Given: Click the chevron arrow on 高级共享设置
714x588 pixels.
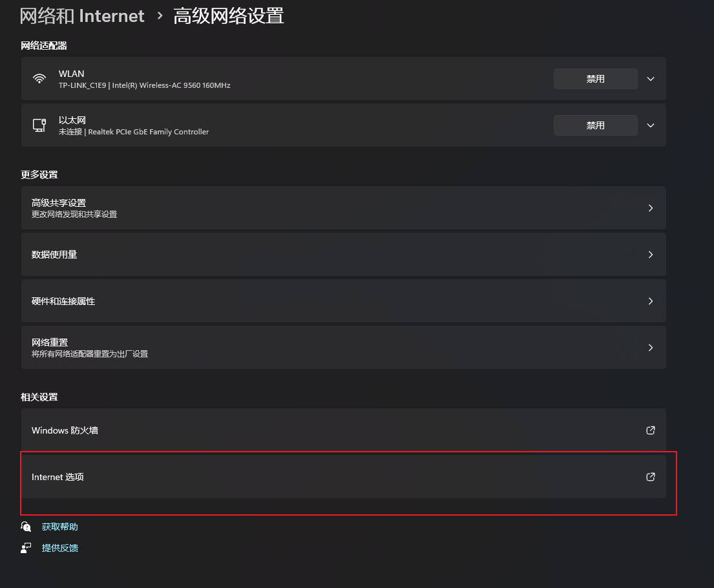Looking at the screenshot, I should (x=651, y=208).
